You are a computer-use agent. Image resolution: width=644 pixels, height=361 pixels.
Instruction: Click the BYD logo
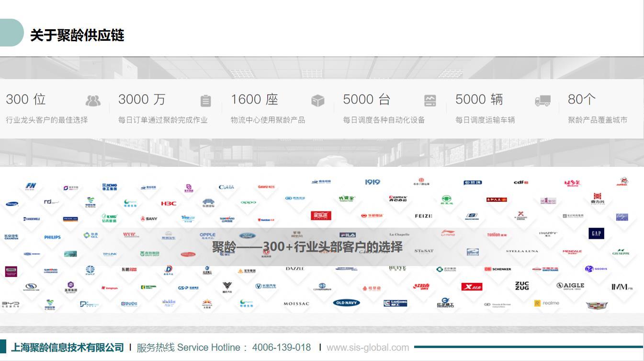(x=11, y=304)
